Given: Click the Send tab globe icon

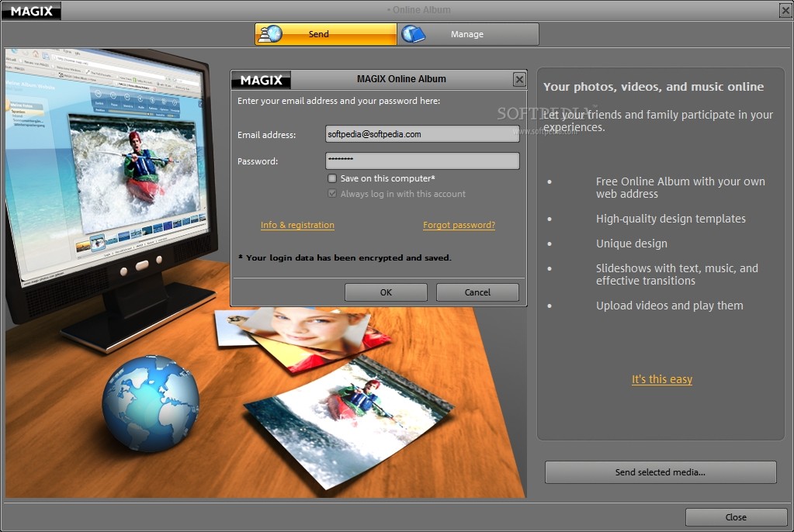Looking at the screenshot, I should coord(270,34).
